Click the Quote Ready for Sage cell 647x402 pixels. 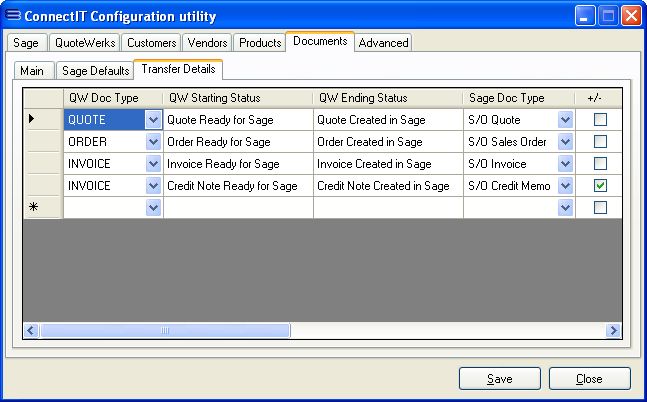[x=238, y=120]
